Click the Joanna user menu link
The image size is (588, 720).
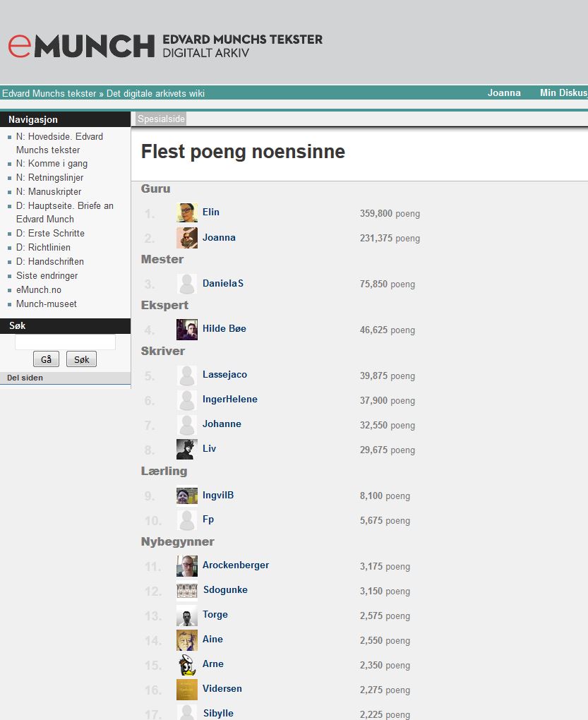(x=504, y=93)
